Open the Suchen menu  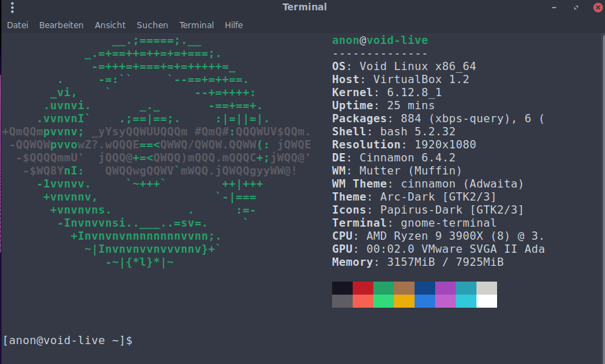tap(152, 25)
